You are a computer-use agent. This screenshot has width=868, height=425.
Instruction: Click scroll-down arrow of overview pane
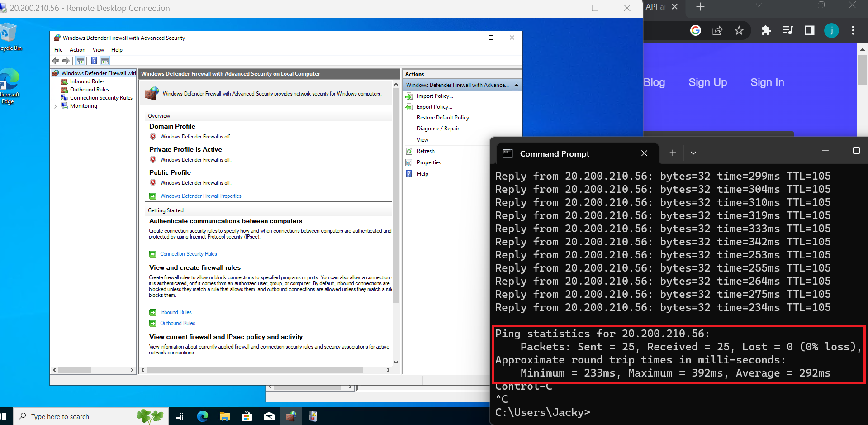[396, 362]
